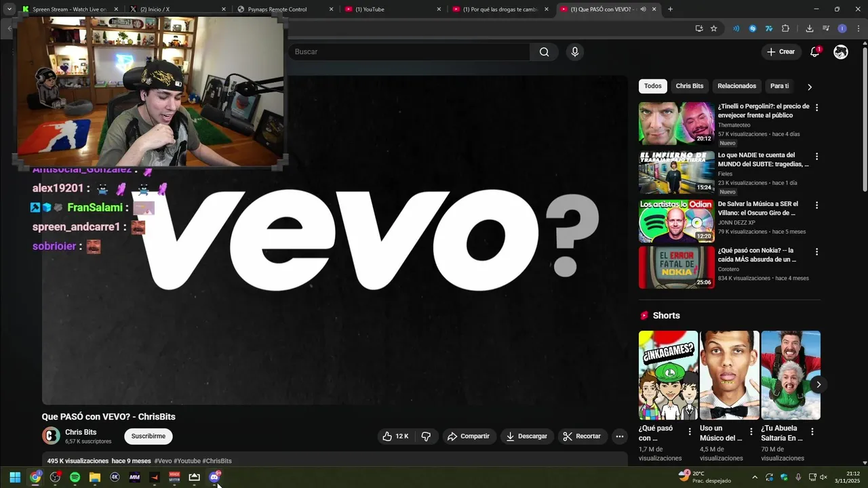Open Tinelli o Pergolini video thumbnail
Screen dimensions: 868x488
click(677, 123)
